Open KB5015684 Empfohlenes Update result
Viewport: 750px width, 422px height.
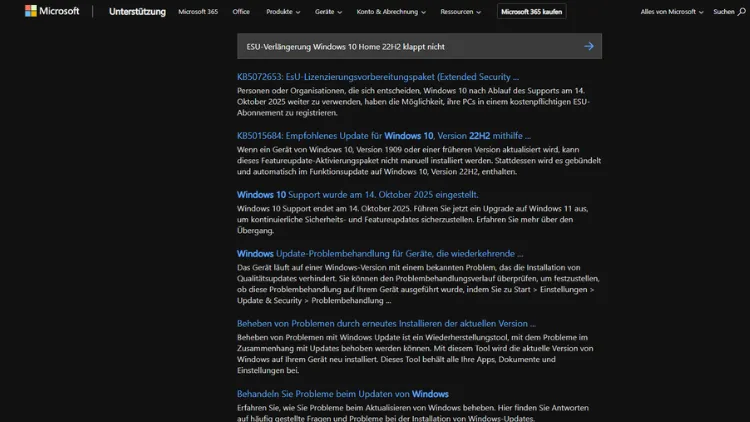tap(383, 135)
